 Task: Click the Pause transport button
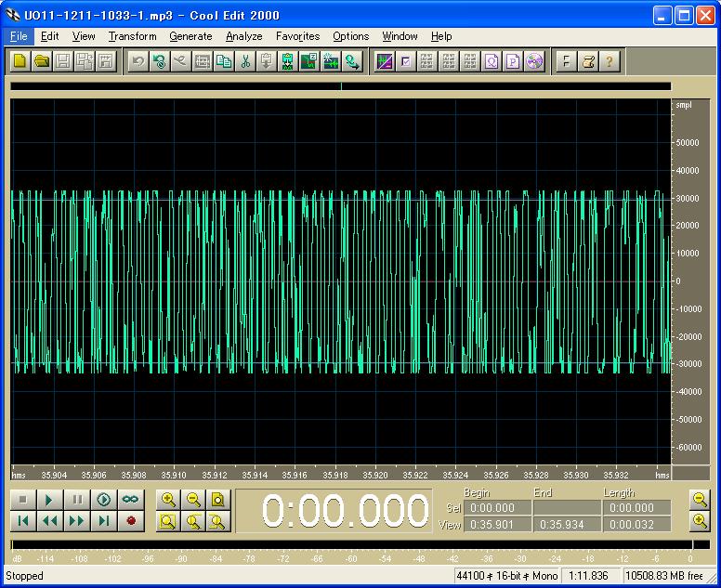(77, 499)
